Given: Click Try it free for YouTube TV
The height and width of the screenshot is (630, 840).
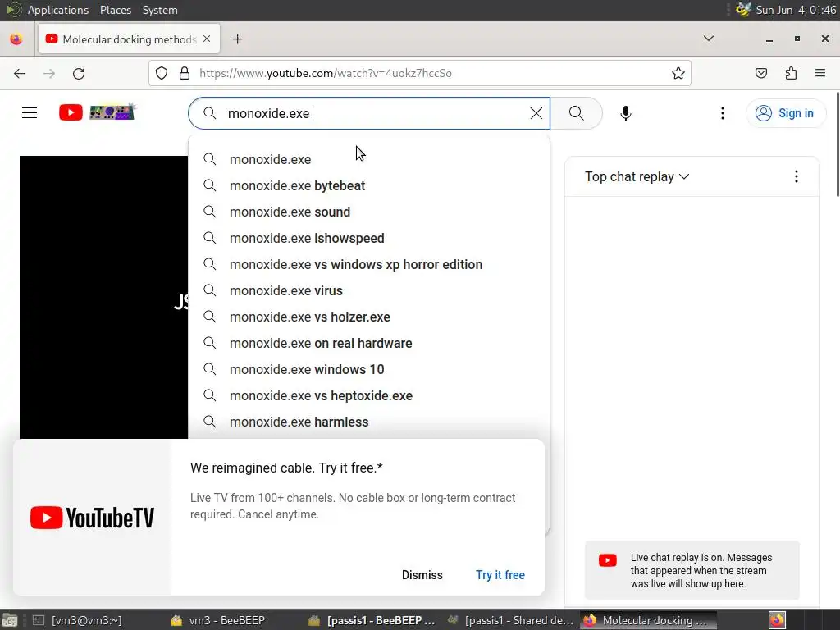Looking at the screenshot, I should pos(500,575).
